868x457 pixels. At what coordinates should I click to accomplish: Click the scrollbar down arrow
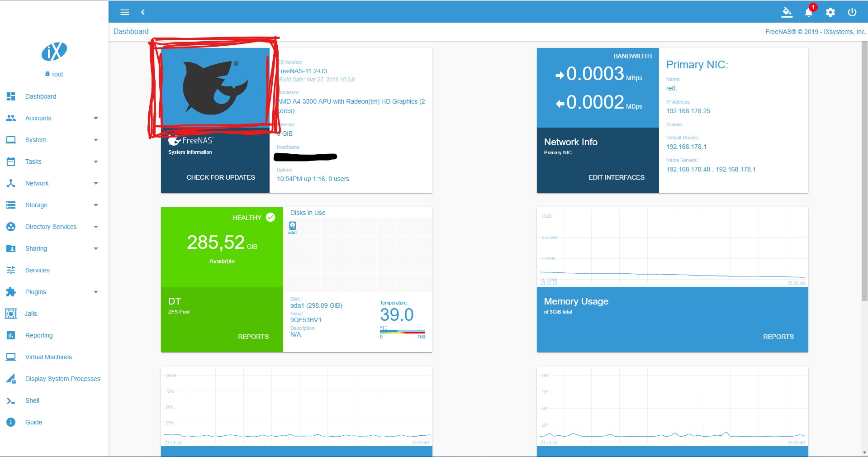[864, 452]
